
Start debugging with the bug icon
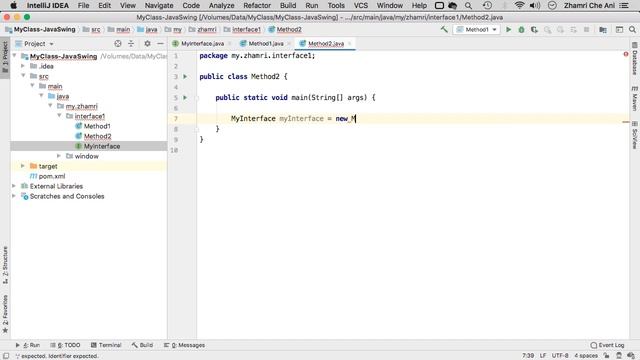pos(521,29)
